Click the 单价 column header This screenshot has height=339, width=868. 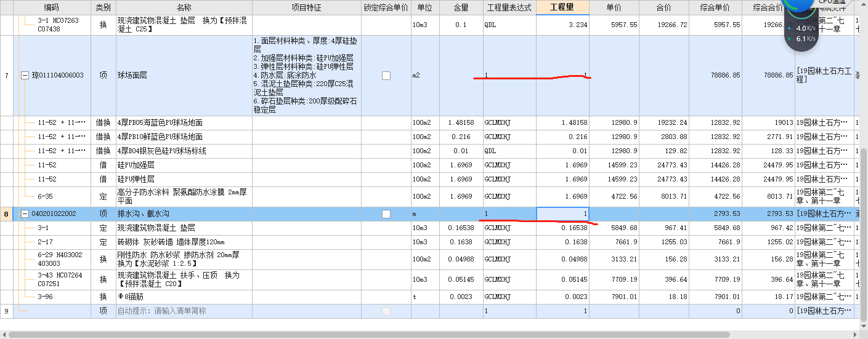614,7
